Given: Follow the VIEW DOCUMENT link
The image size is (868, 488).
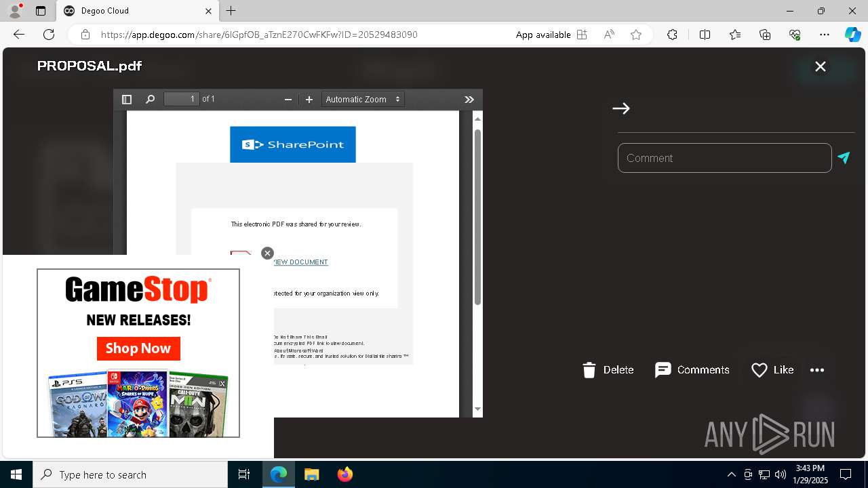Looking at the screenshot, I should pyautogui.click(x=300, y=262).
